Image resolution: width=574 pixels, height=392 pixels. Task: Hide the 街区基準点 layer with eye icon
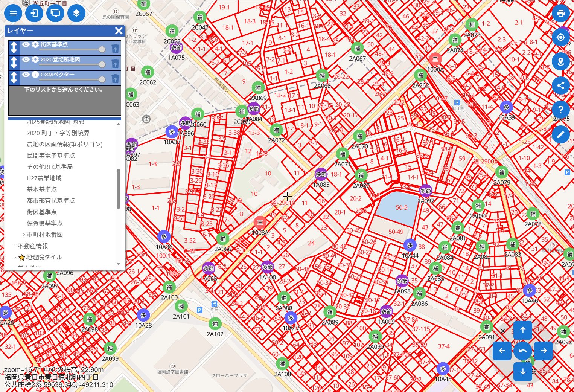point(26,44)
